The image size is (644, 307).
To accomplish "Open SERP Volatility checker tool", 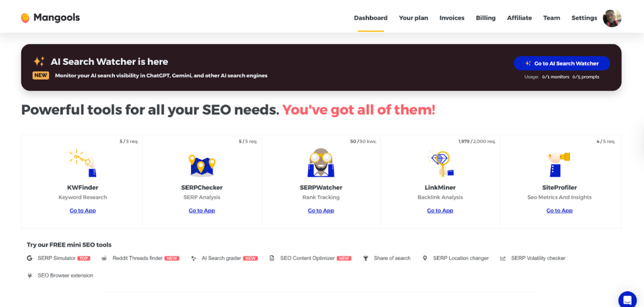I will (538, 258).
